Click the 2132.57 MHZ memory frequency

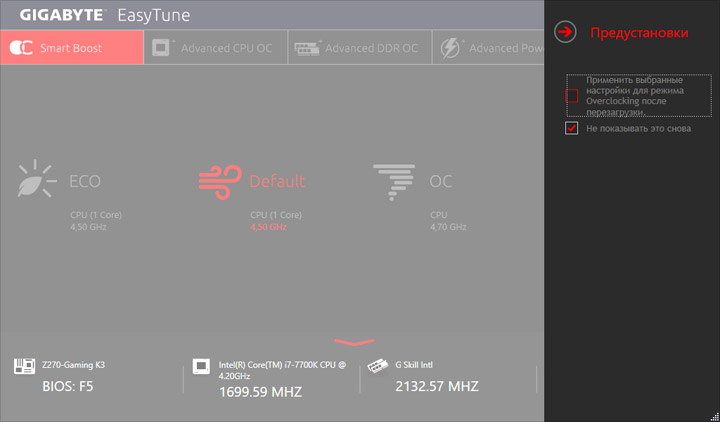click(437, 386)
